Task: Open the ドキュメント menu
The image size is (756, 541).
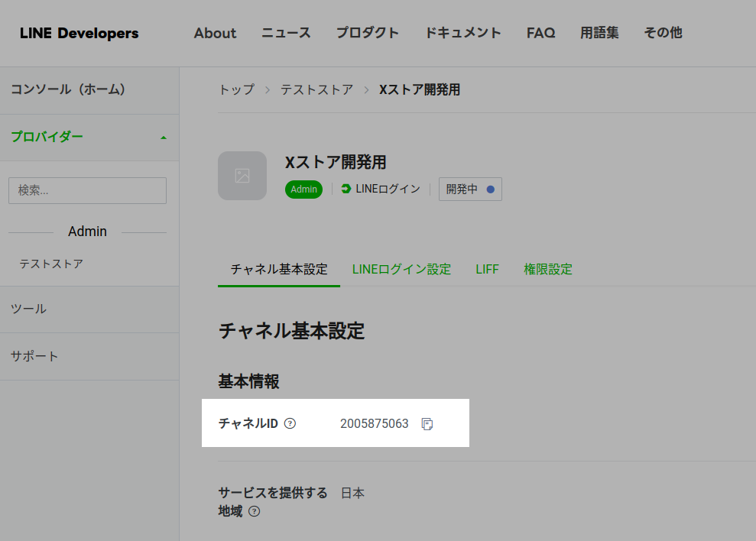Action: 463,33
